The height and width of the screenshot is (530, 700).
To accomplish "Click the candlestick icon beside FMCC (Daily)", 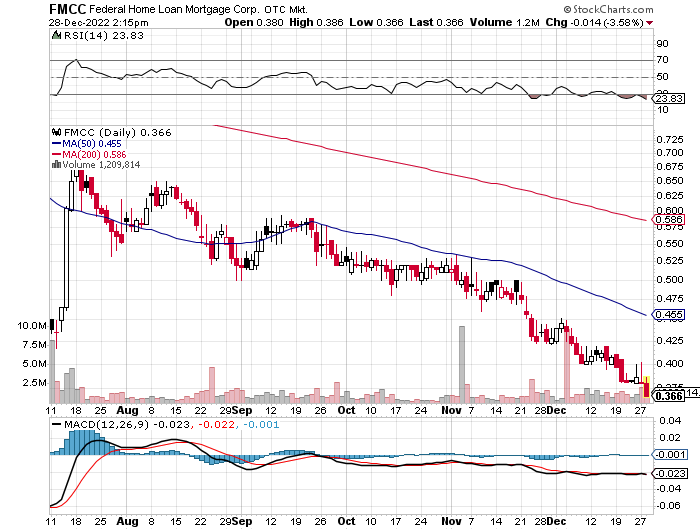I will (x=57, y=132).
